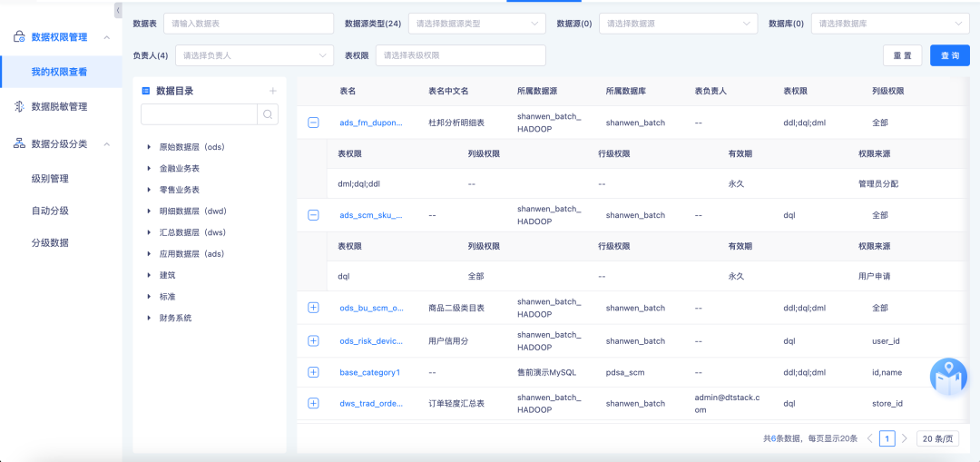Expand 原始数据层（ods）tree node

[149, 147]
